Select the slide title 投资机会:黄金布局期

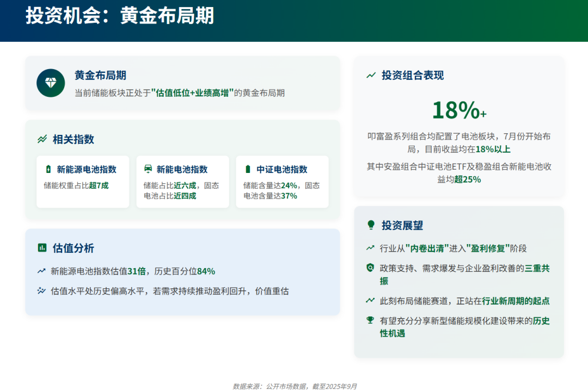120,16
